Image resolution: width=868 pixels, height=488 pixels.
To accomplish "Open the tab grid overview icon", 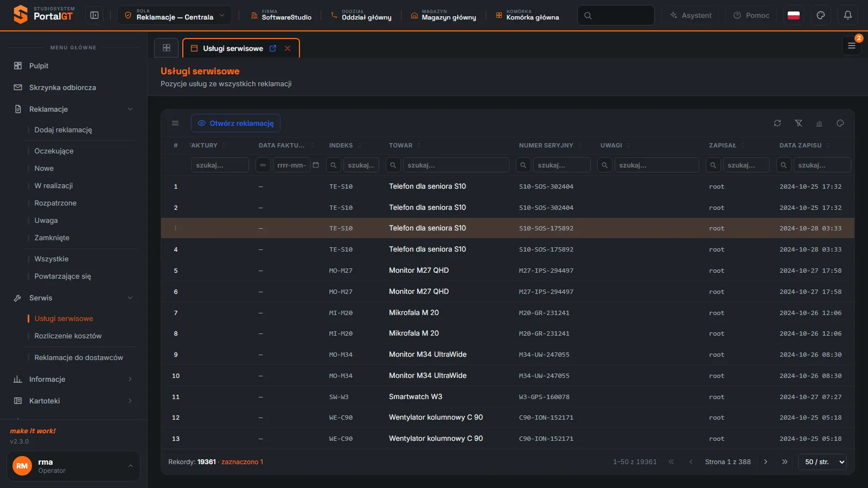I will tap(167, 48).
